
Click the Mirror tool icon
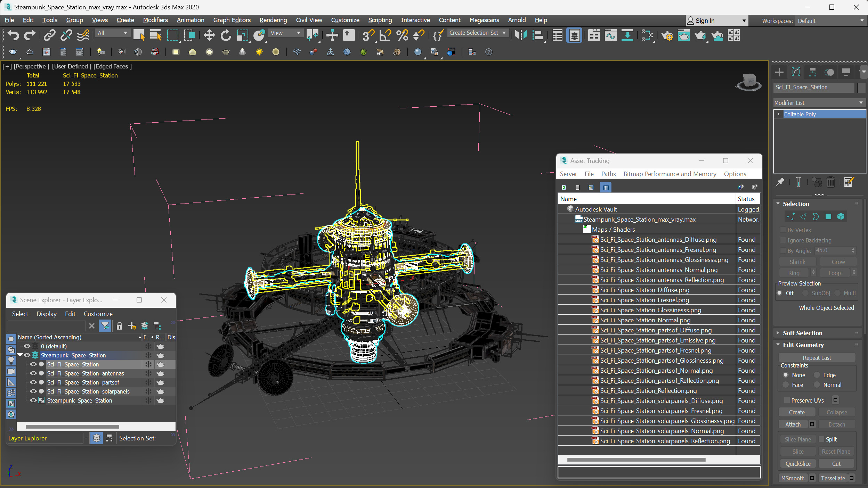click(521, 35)
